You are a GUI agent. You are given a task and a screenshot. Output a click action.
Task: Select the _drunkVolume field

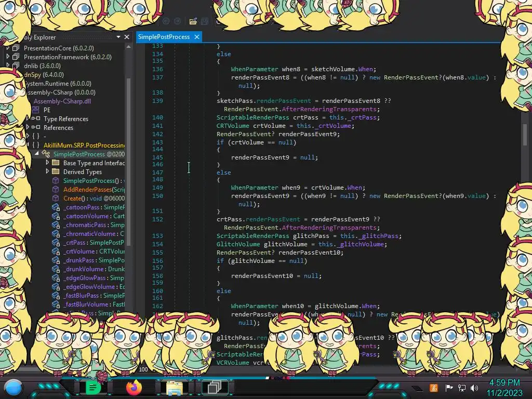coord(94,269)
